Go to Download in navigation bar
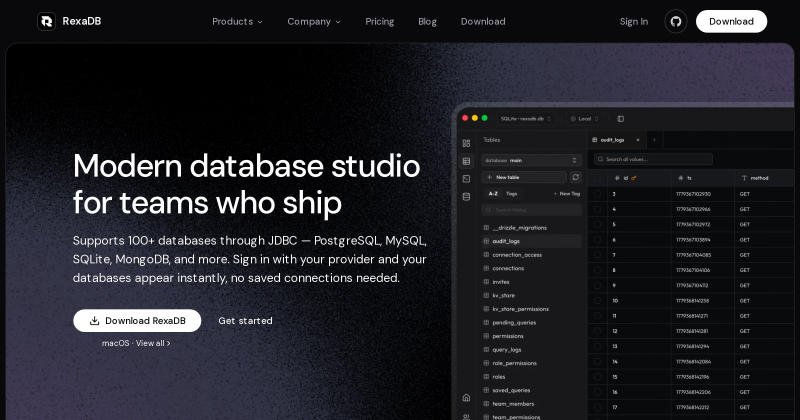Viewport: 800px width, 420px height. click(483, 21)
